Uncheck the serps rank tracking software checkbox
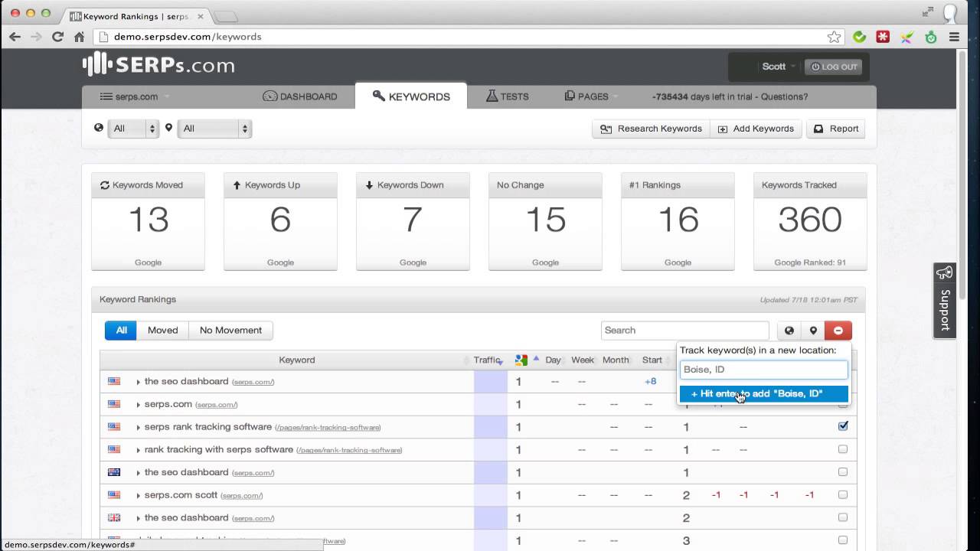 (843, 426)
